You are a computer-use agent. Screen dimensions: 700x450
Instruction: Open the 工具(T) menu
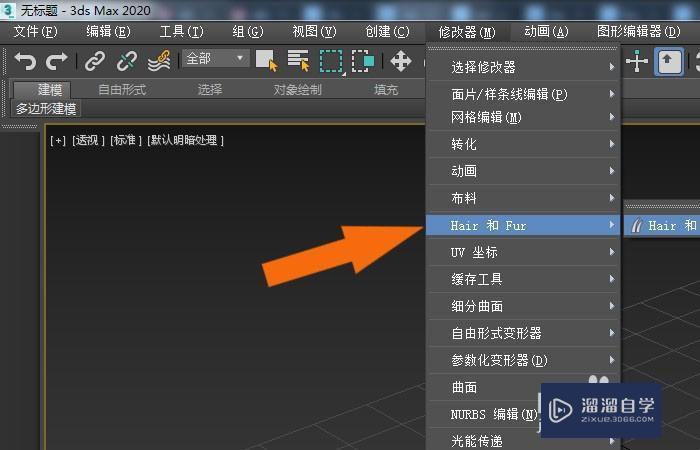(181, 32)
